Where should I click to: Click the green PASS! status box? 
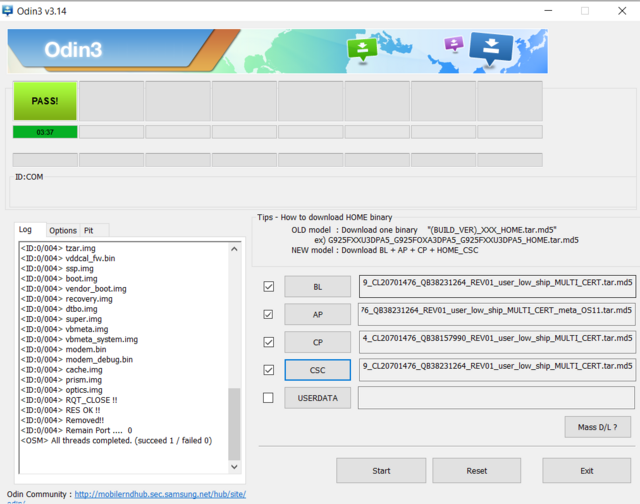(45, 101)
